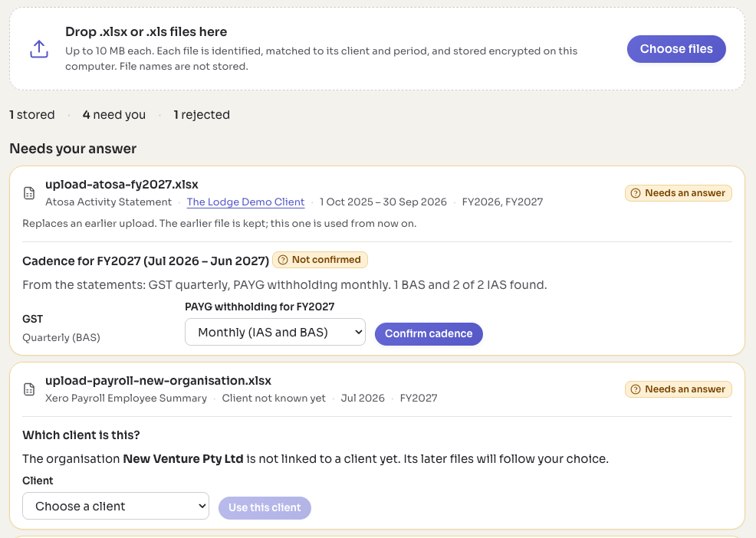Screen dimensions: 756x538
Task: Click the question mark icon in Not confirmed badge
Action: click(283, 260)
